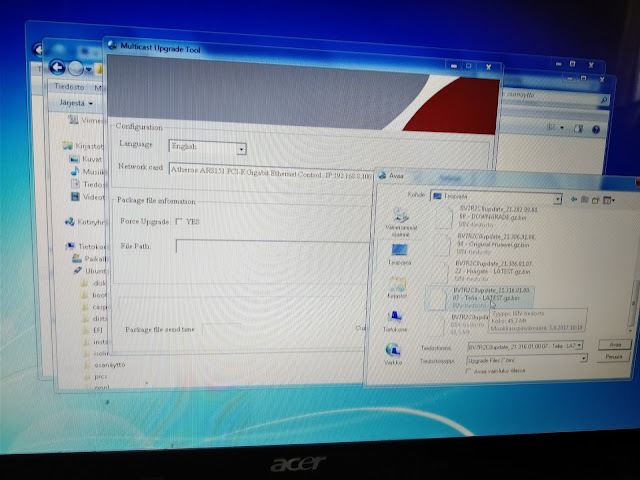Click the Avaa file list vertical scrollbar
The height and width of the screenshot is (480, 640).
pyautogui.click(x=634, y=306)
